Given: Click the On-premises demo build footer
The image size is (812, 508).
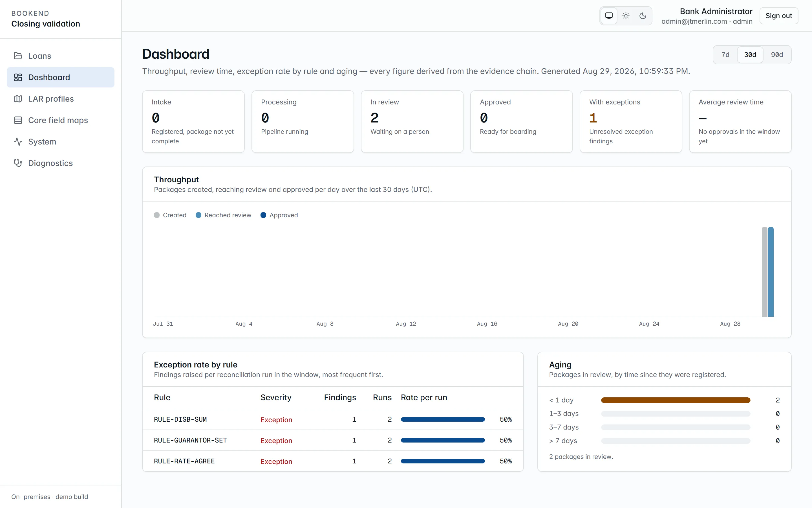Looking at the screenshot, I should [50, 497].
